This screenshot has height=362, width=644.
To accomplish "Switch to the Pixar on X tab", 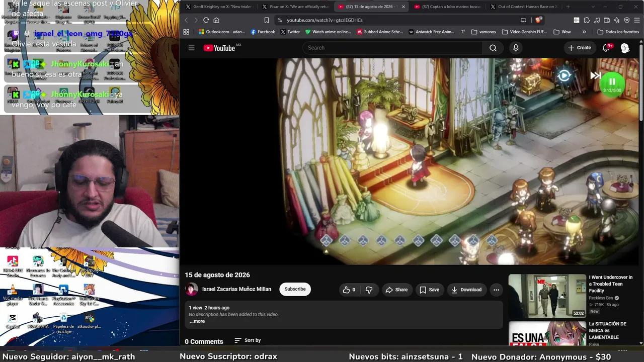I will coord(295,7).
